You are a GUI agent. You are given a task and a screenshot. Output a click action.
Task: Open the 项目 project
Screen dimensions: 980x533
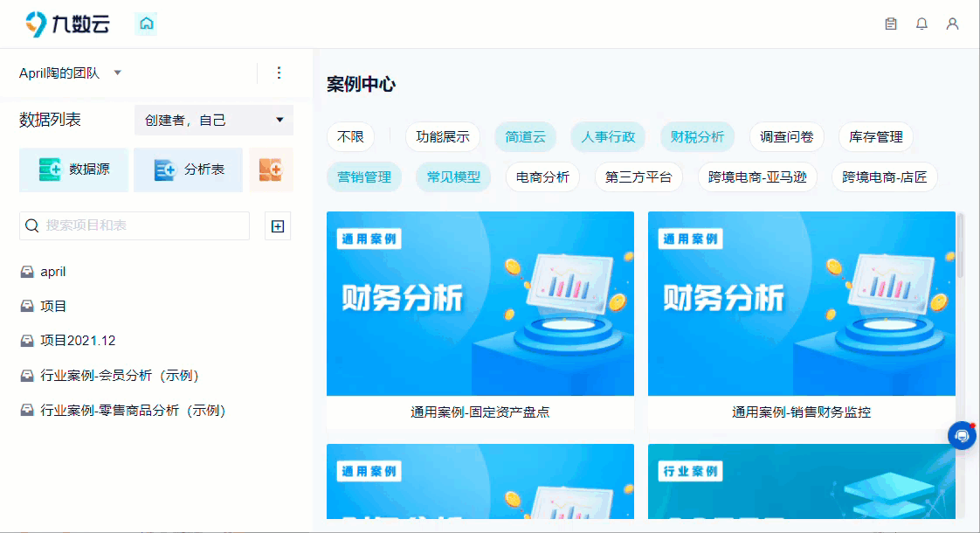click(x=53, y=306)
